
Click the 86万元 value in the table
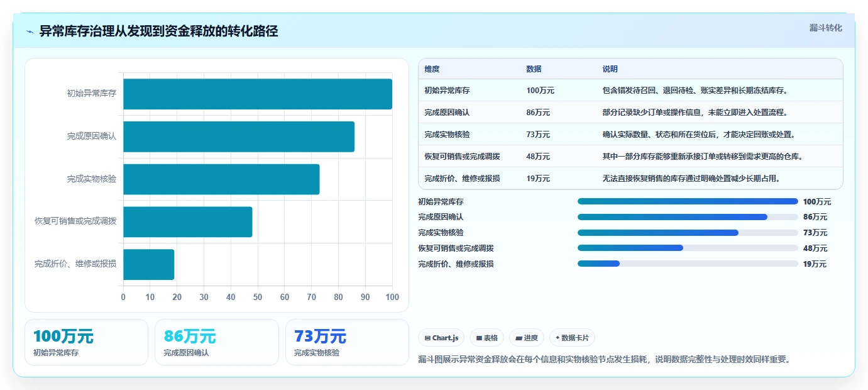tap(538, 113)
